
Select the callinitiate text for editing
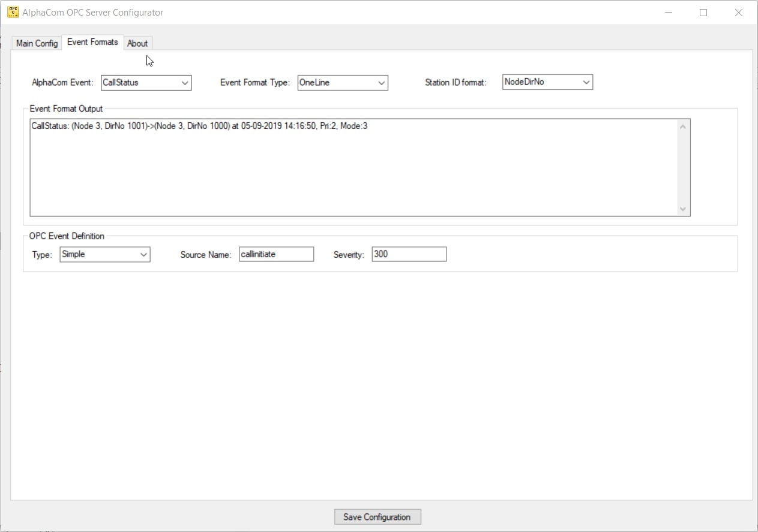point(259,254)
